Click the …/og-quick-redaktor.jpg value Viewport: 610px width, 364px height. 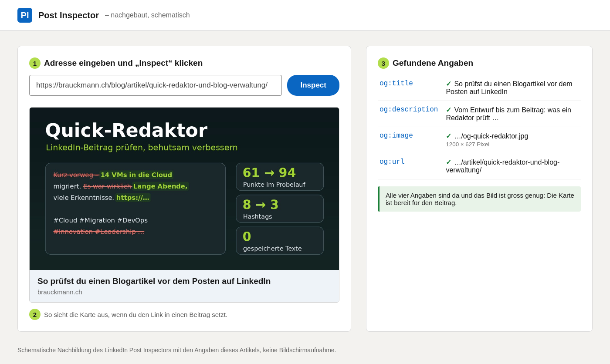[x=491, y=136]
